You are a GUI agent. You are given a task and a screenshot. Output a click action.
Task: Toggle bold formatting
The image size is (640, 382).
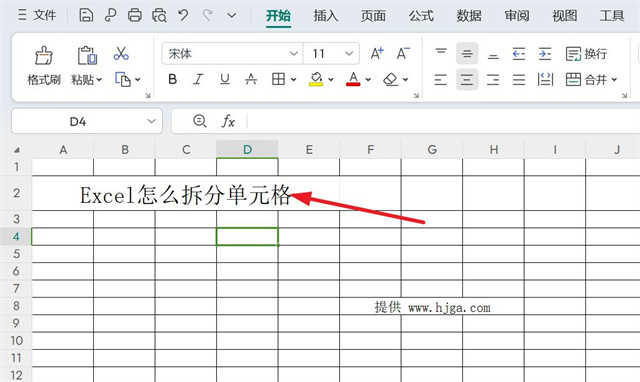172,79
